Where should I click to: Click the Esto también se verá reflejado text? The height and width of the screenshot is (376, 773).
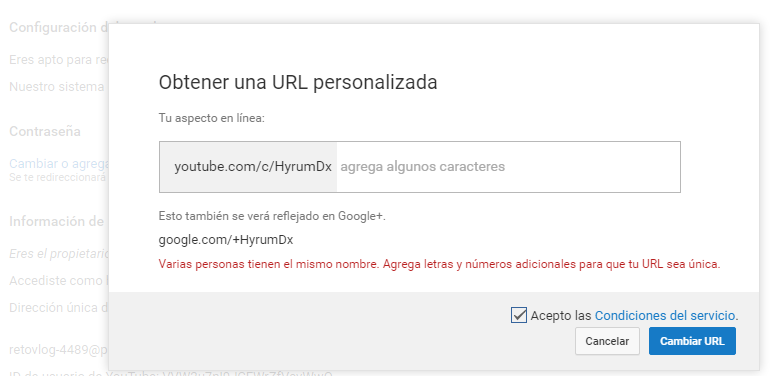[x=272, y=216]
